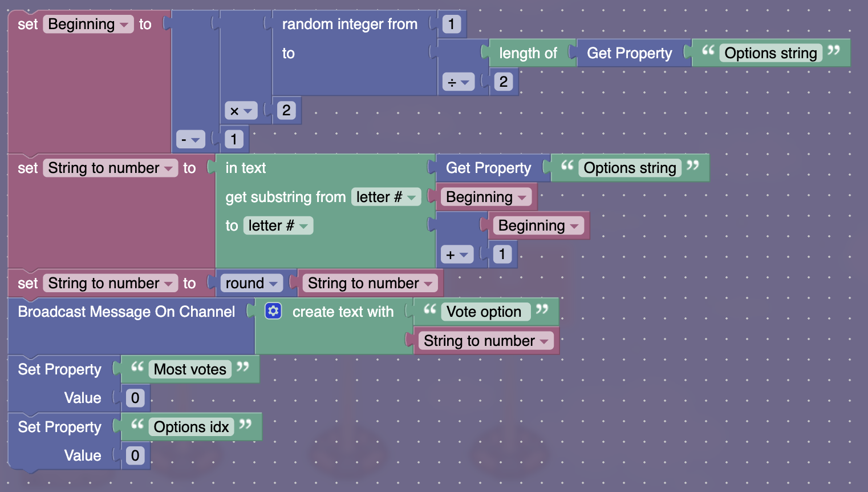Edit the random integer lower bound value 1
Screen dimensions: 868x492
point(451,24)
